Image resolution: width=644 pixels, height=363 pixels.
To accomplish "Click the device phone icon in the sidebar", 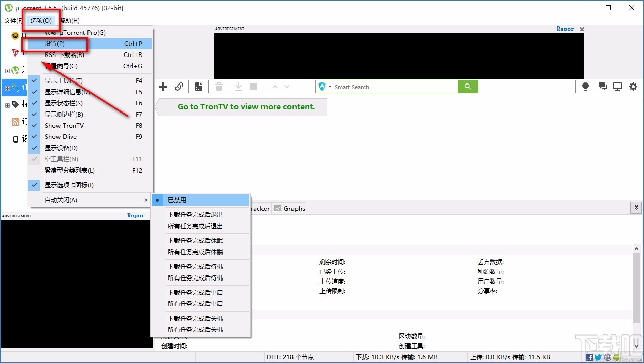I will pos(15,139).
